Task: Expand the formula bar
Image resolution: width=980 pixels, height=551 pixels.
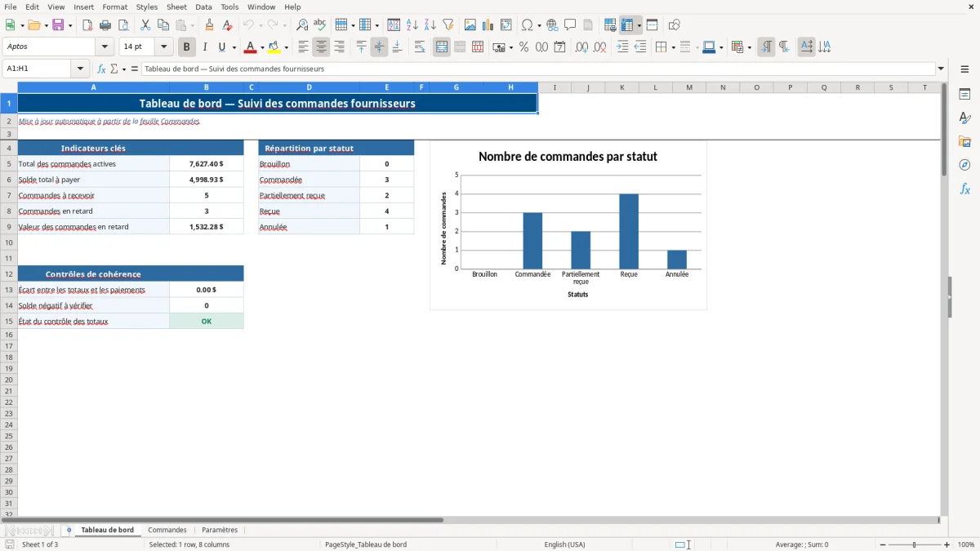Action: [942, 69]
